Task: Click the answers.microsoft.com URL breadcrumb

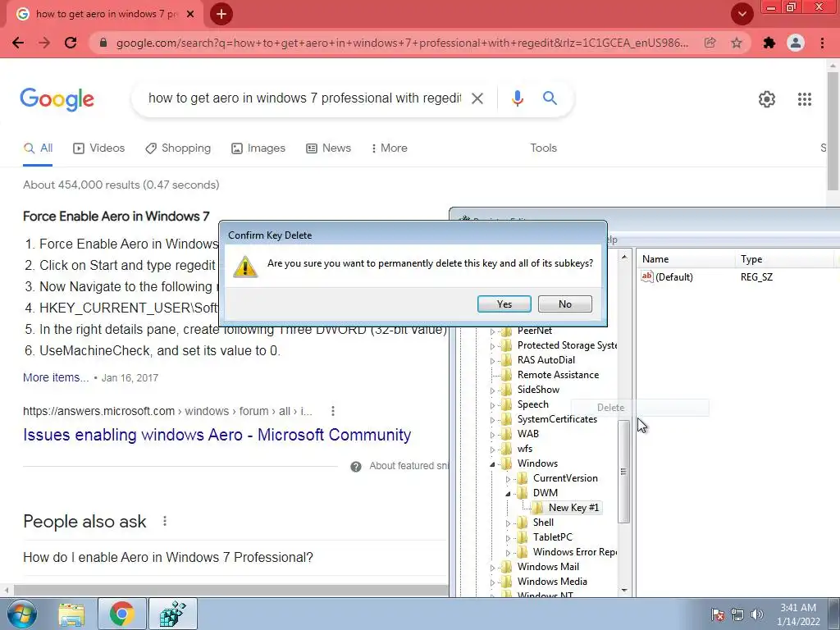Action: (167, 412)
